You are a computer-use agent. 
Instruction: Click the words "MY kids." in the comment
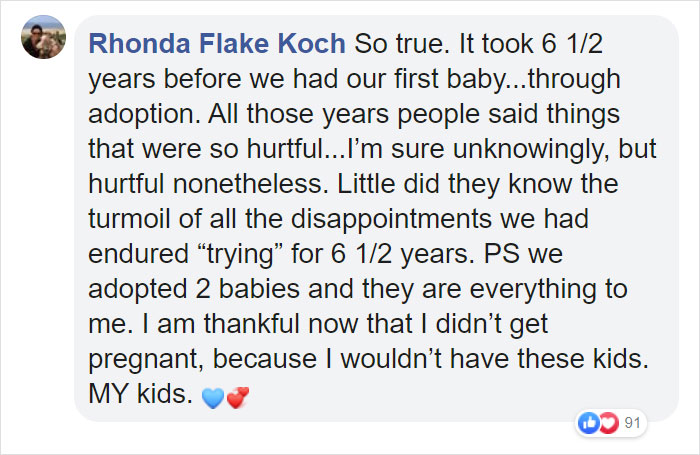140,394
